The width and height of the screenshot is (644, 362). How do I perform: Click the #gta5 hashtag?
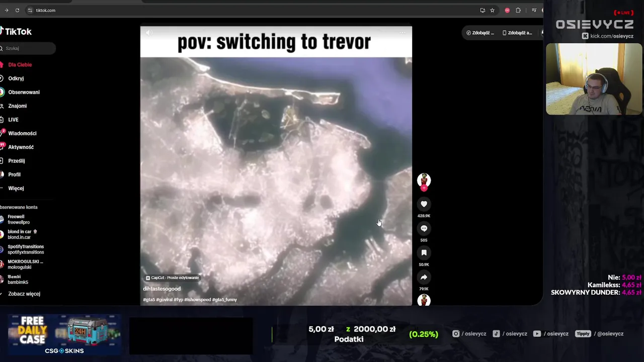[149, 300]
